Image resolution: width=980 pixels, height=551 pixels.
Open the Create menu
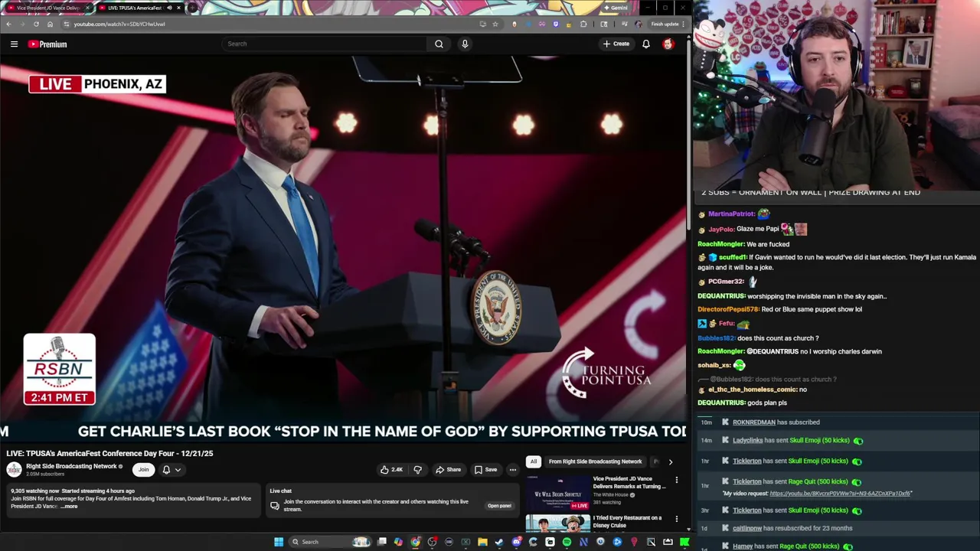click(x=616, y=44)
